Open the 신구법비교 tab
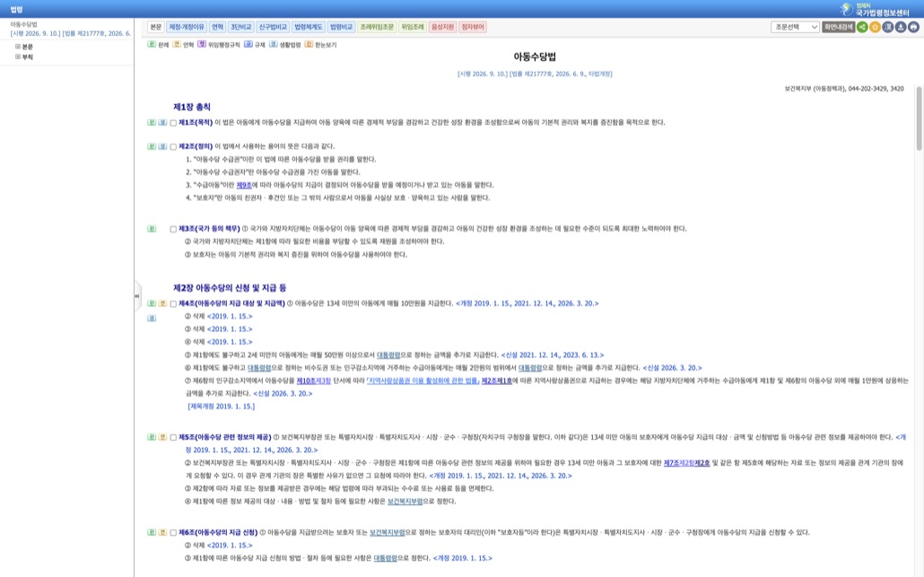Screen dimensions: 924x577 pyautogui.click(x=273, y=27)
